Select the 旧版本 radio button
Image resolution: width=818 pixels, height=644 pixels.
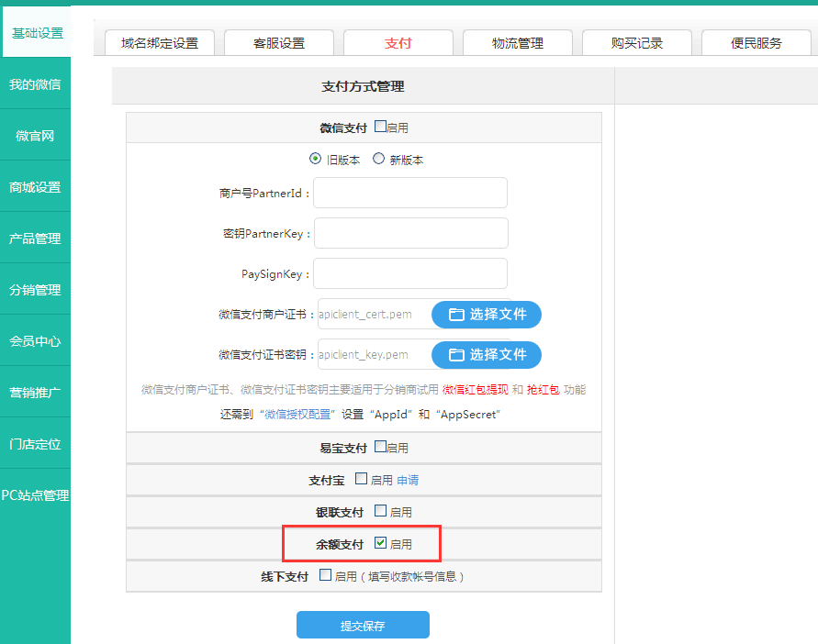pyautogui.click(x=316, y=159)
